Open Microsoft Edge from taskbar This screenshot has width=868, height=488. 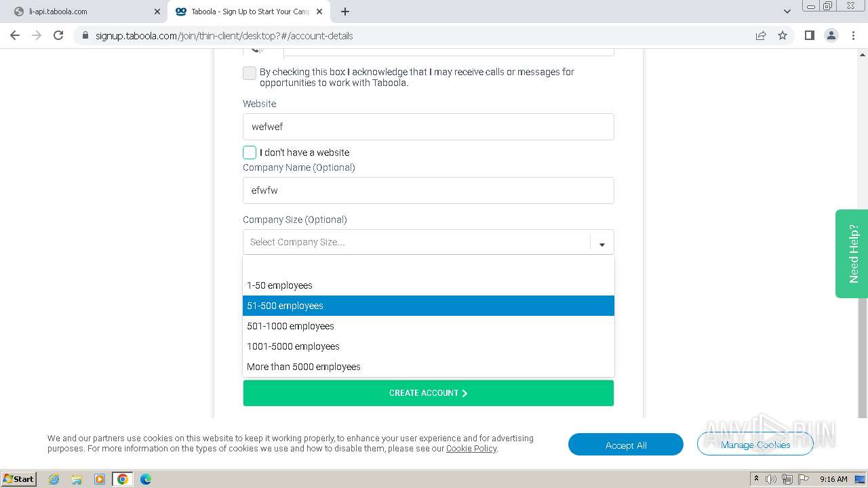pyautogui.click(x=146, y=479)
